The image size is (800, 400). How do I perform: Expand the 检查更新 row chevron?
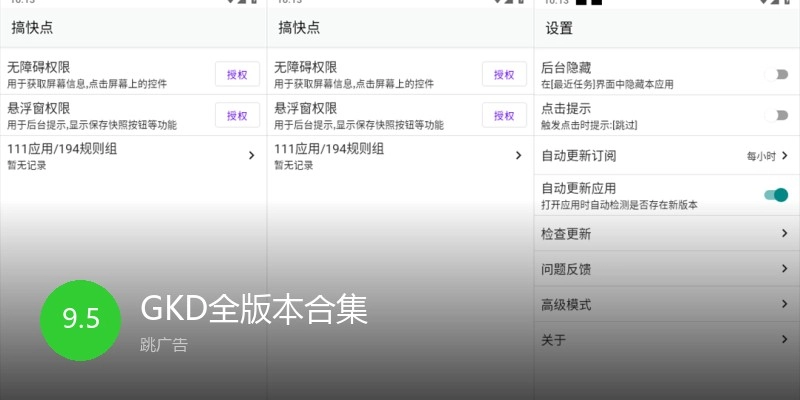(785, 233)
